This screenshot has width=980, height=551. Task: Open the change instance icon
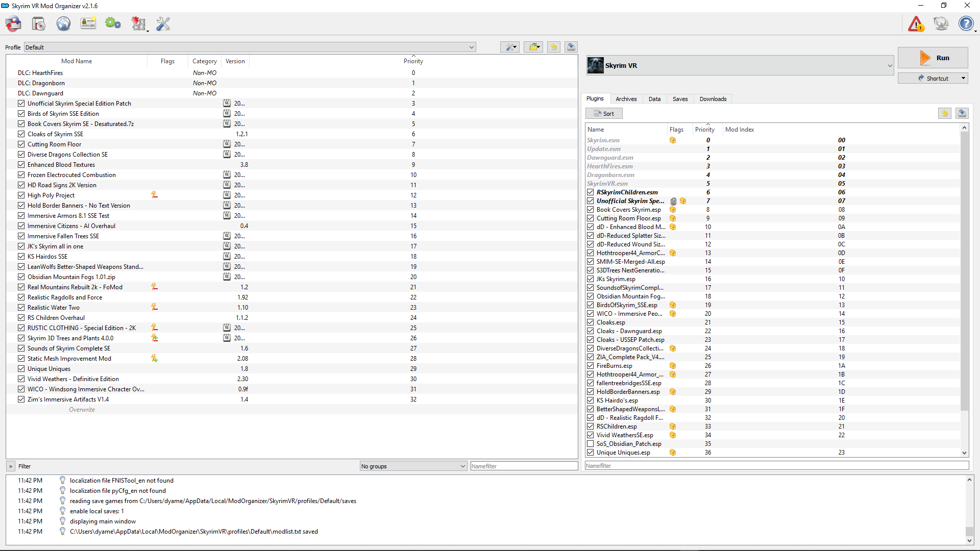pyautogui.click(x=14, y=23)
